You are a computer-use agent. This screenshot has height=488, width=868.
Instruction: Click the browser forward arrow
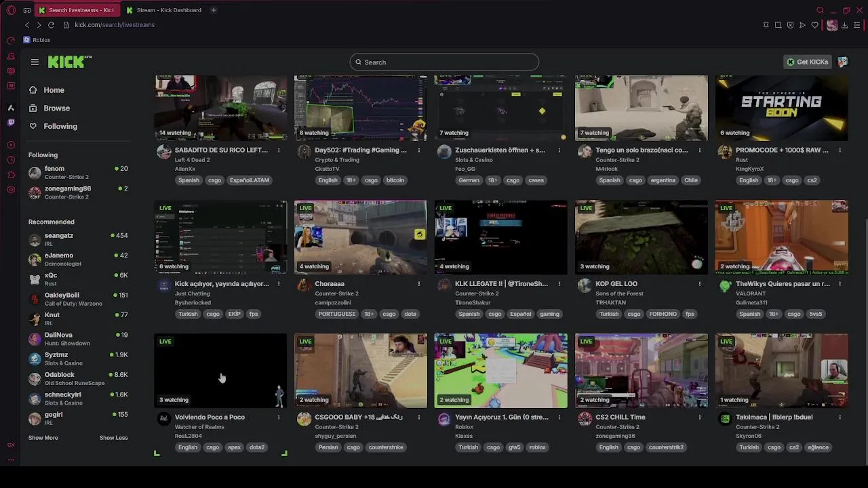(39, 25)
